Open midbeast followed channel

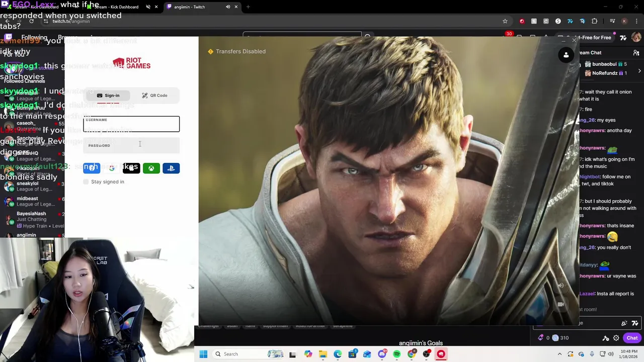coord(32,202)
